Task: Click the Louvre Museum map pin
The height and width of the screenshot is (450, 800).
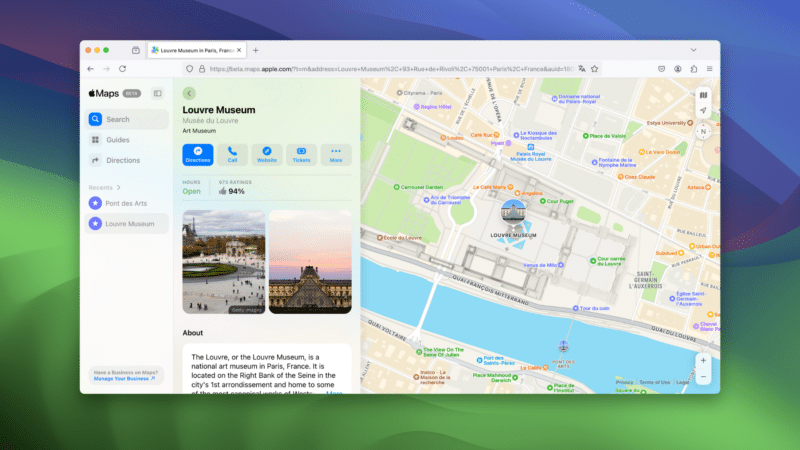Action: click(513, 212)
